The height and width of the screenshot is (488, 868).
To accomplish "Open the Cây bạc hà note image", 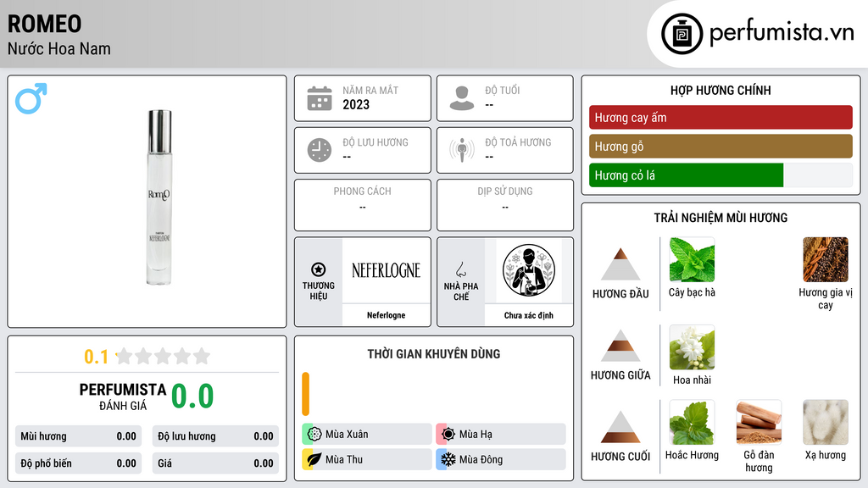I will point(692,260).
